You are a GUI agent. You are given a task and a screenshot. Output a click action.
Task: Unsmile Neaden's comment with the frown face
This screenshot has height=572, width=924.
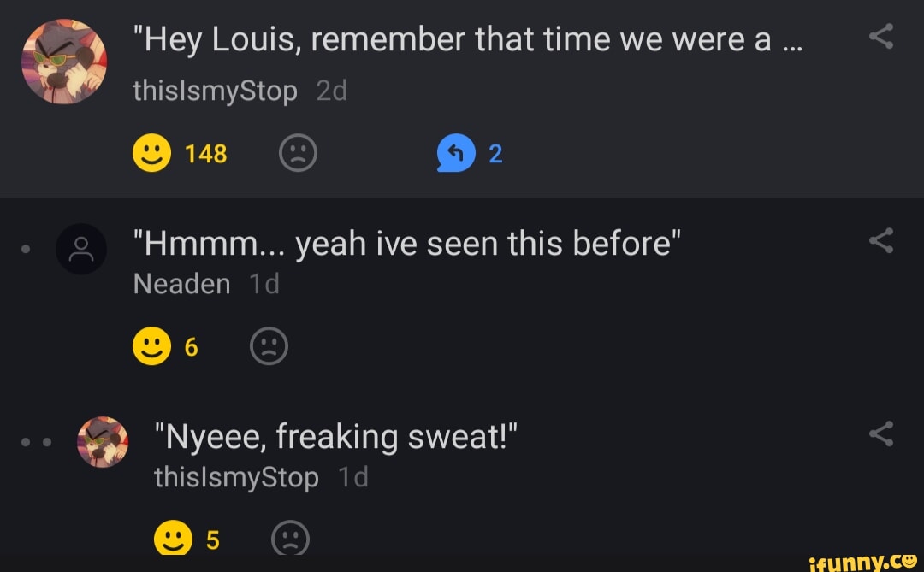(x=269, y=347)
